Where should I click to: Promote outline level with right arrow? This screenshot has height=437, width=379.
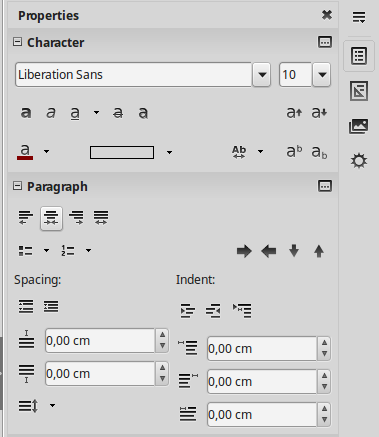pos(244,251)
